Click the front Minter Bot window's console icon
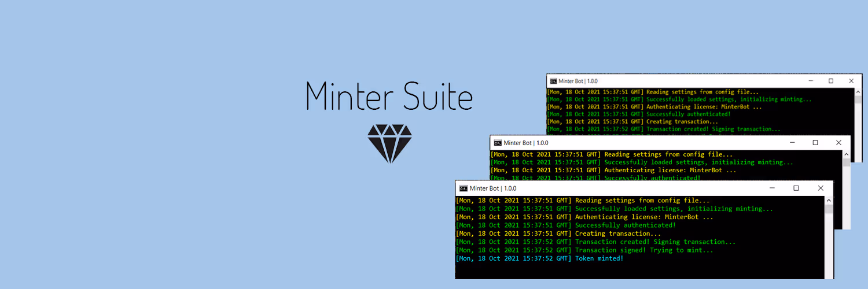This screenshot has width=868, height=289. (463, 188)
